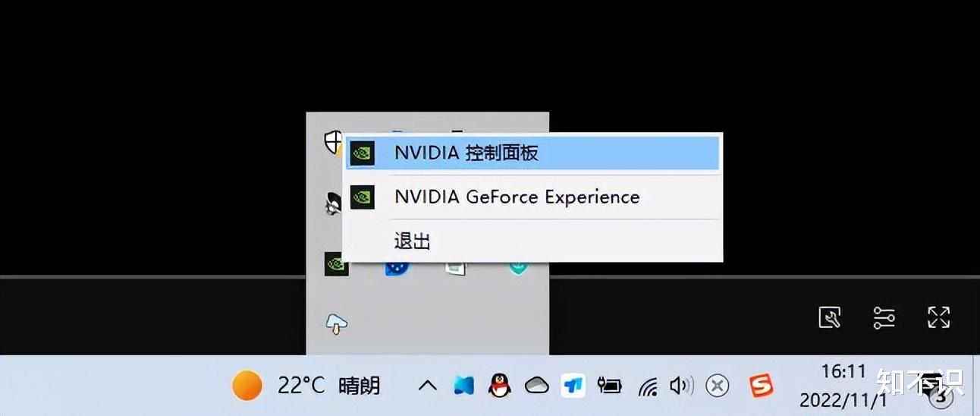Click the Tencent Meeting blue tray icon
This screenshot has height=416, width=980.
[573, 386]
